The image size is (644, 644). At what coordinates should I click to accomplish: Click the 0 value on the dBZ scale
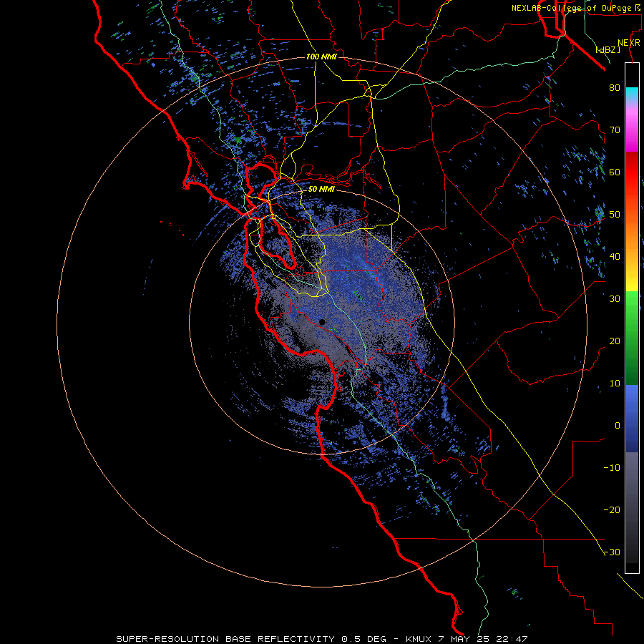(x=618, y=426)
